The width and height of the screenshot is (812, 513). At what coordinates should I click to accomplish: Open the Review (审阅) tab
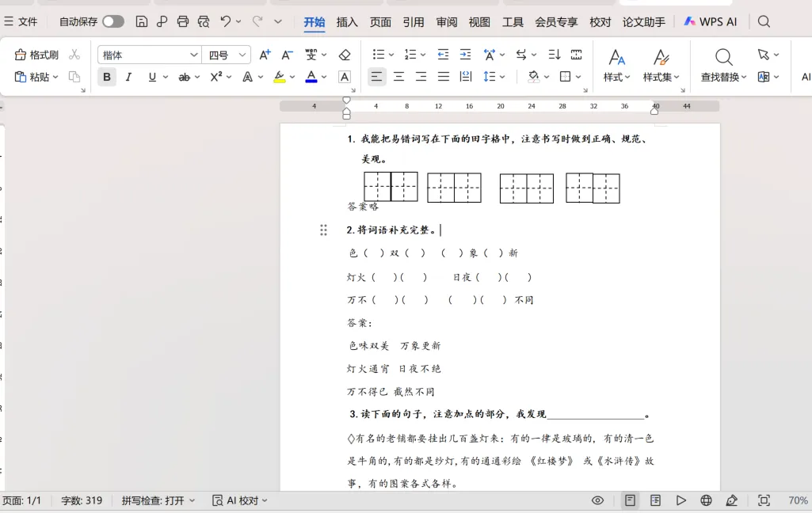pos(446,21)
